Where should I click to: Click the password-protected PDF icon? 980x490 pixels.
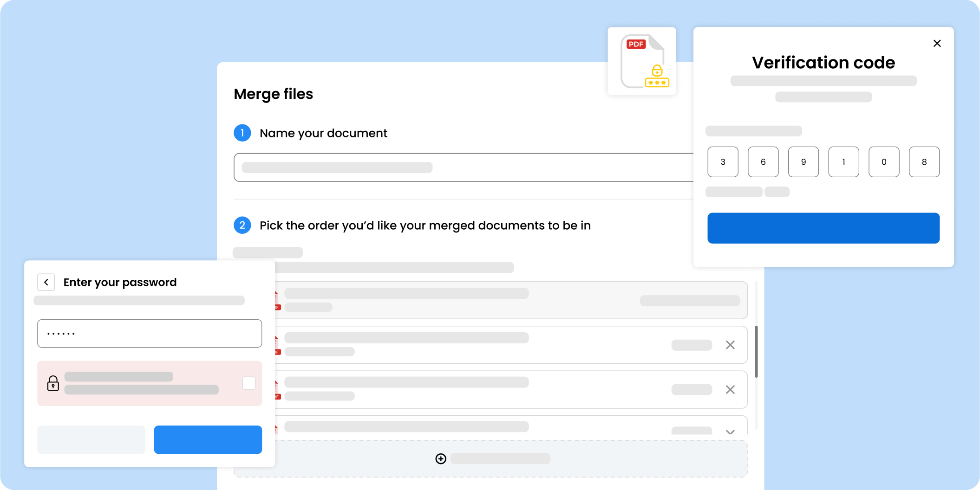pos(642,61)
